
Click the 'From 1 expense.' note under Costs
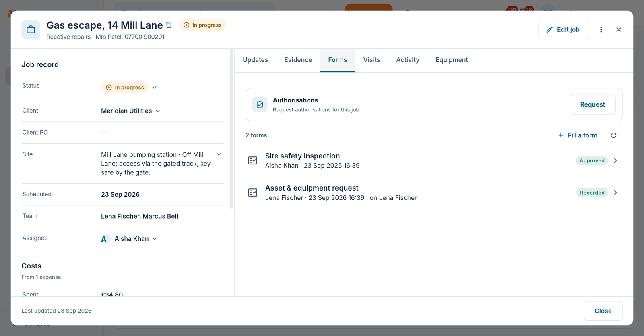(42, 277)
